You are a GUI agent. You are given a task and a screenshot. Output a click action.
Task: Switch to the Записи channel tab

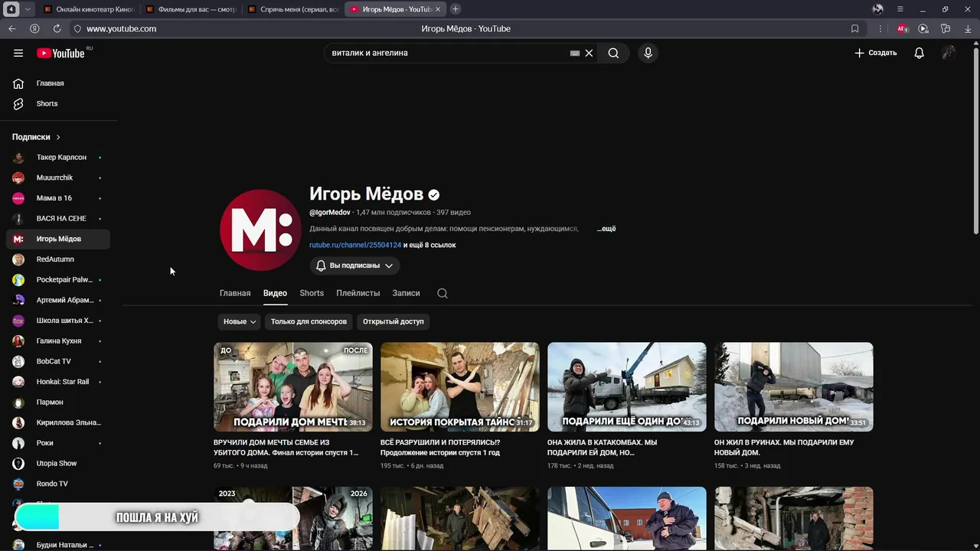pos(406,293)
